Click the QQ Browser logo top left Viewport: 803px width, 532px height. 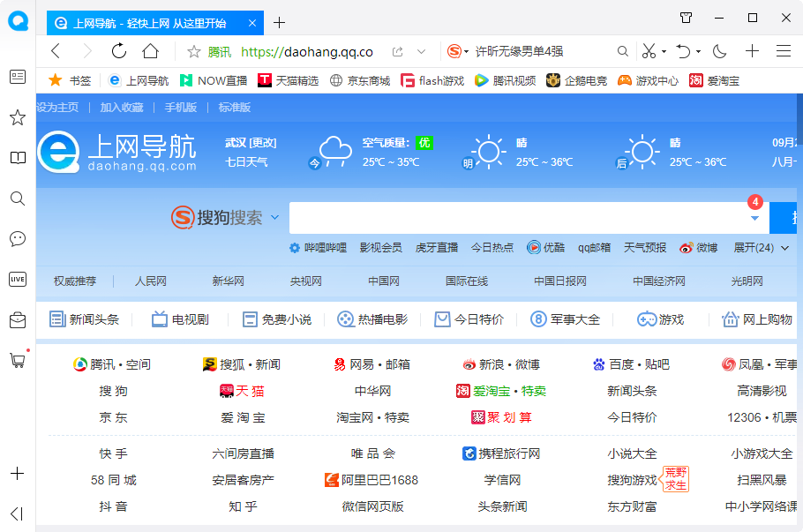pos(18,21)
